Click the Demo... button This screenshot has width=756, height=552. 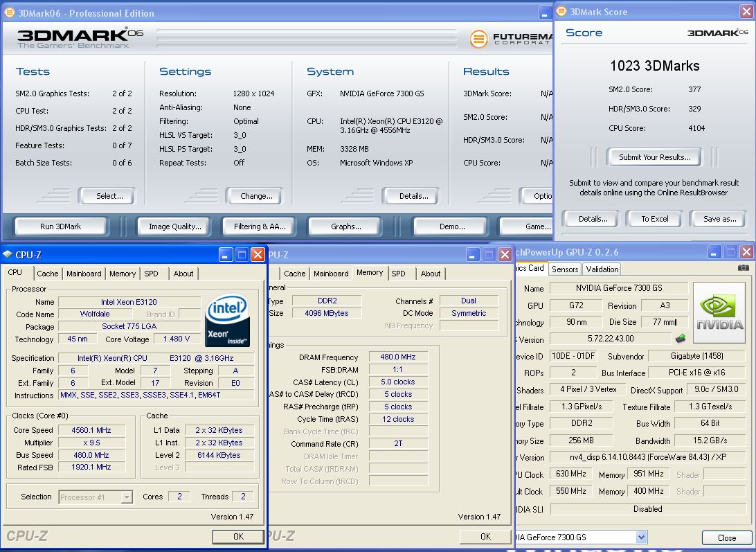452,226
